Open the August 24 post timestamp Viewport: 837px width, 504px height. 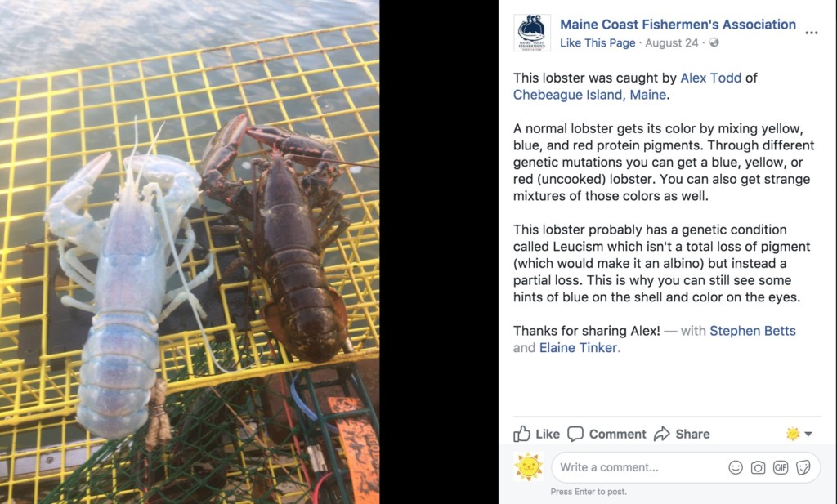[x=672, y=42]
